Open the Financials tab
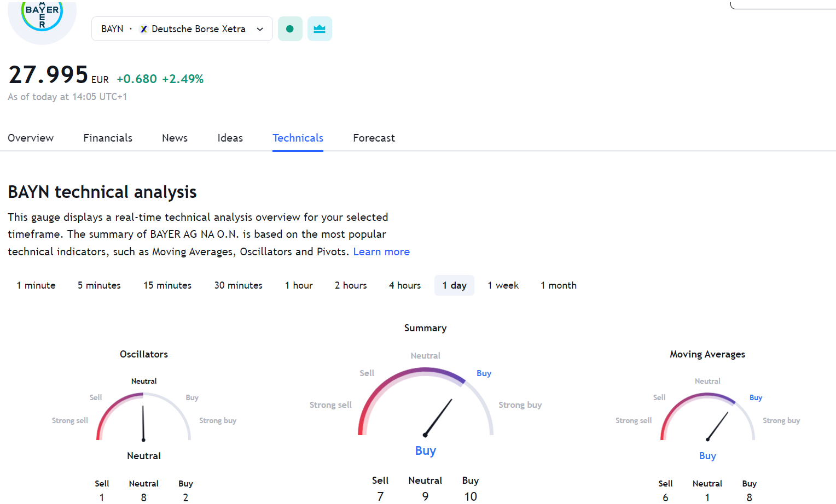The image size is (836, 504). (x=108, y=138)
